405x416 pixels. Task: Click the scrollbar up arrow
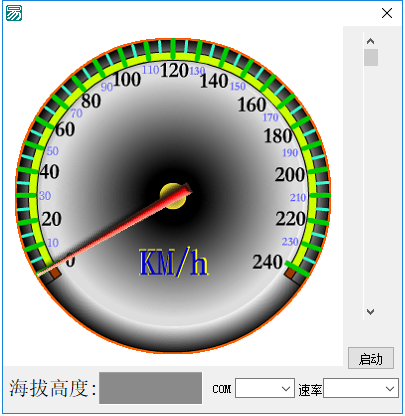(370, 41)
